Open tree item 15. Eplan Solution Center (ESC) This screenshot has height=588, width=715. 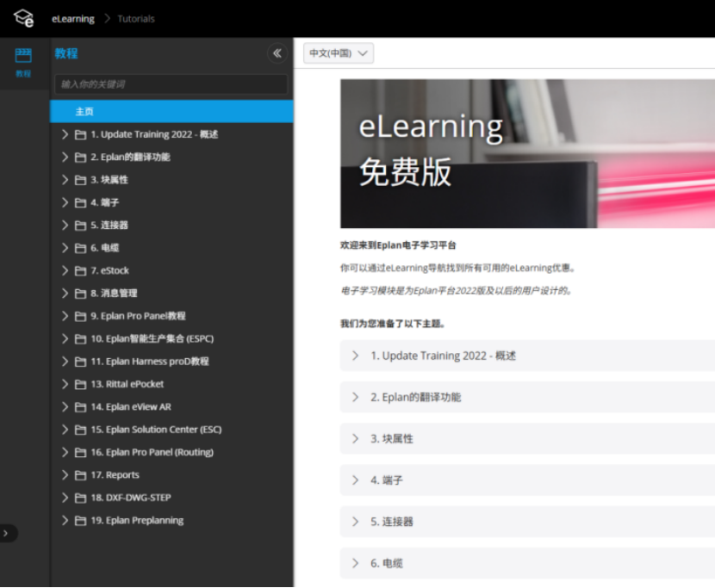point(156,430)
